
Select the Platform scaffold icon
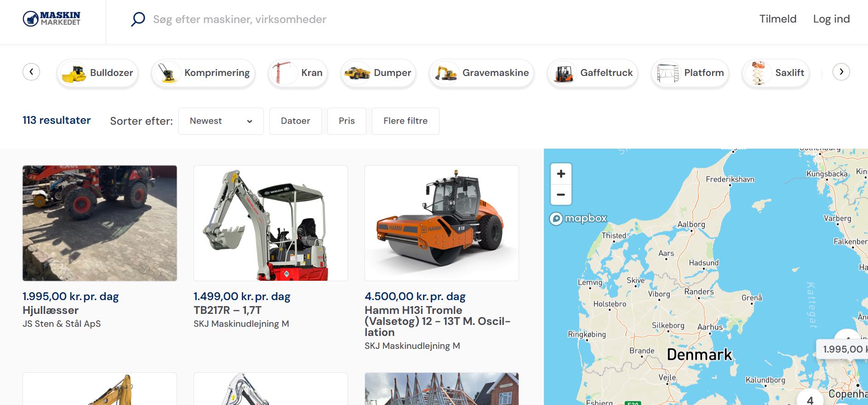click(668, 73)
